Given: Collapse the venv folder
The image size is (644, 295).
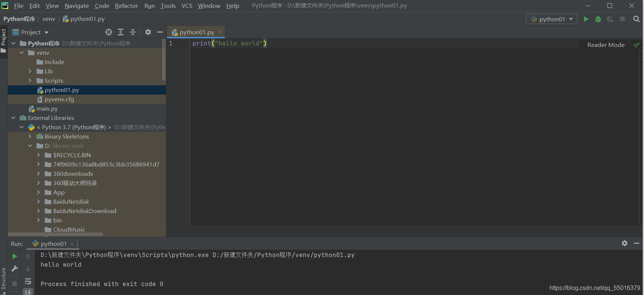Looking at the screenshot, I should (22, 53).
